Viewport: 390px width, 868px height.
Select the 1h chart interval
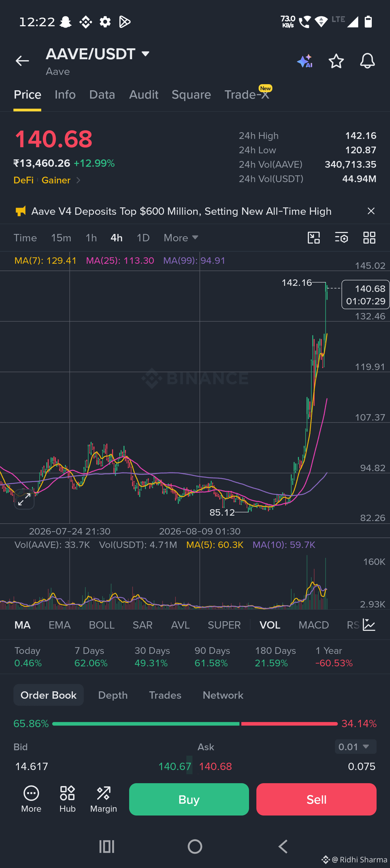[91, 237]
